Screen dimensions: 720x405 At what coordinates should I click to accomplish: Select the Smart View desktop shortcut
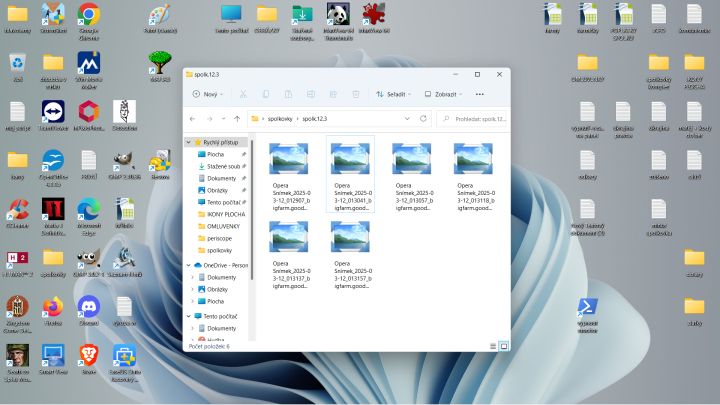[x=53, y=360]
